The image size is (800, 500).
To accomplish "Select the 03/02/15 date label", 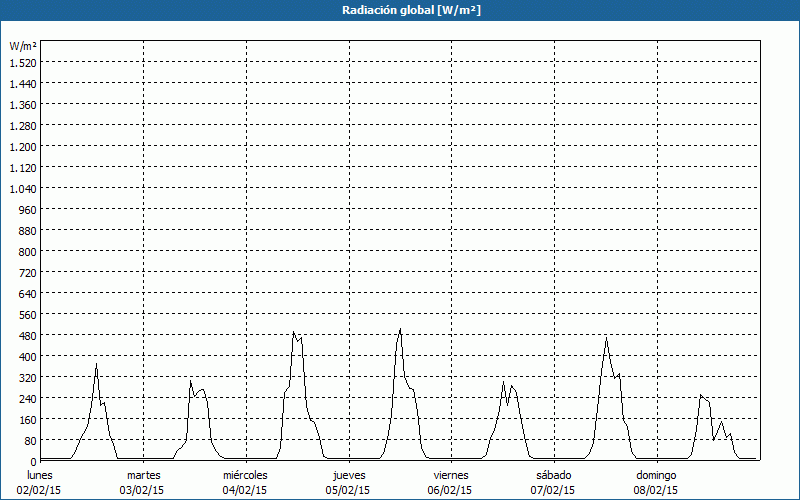I will tap(142, 490).
